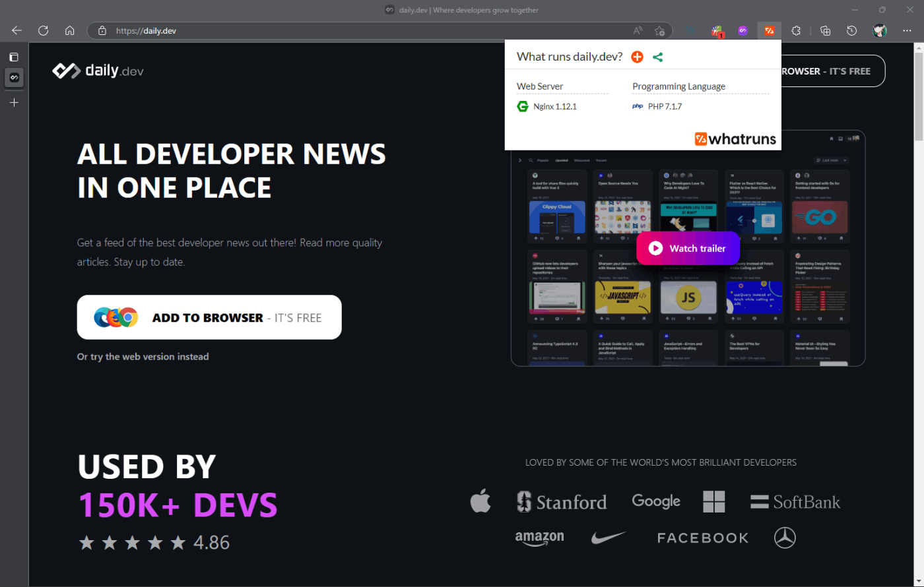Click the large ADD TO BROWSER button
Screen dimensions: 924x587
pos(209,317)
